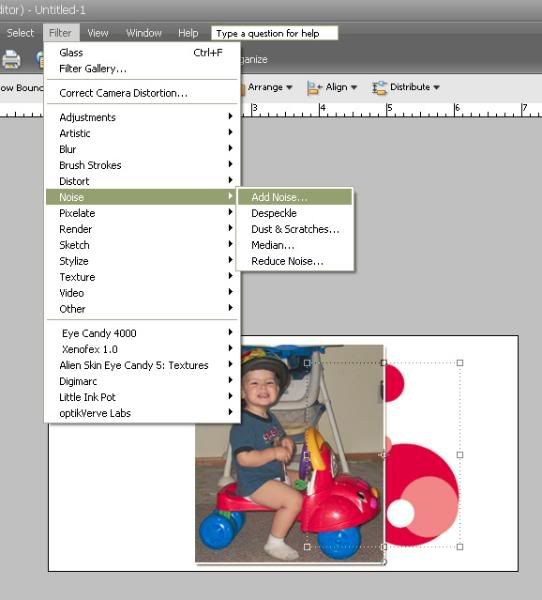Click the Type a question for help field
This screenshot has height=600, width=542.
click(274, 33)
